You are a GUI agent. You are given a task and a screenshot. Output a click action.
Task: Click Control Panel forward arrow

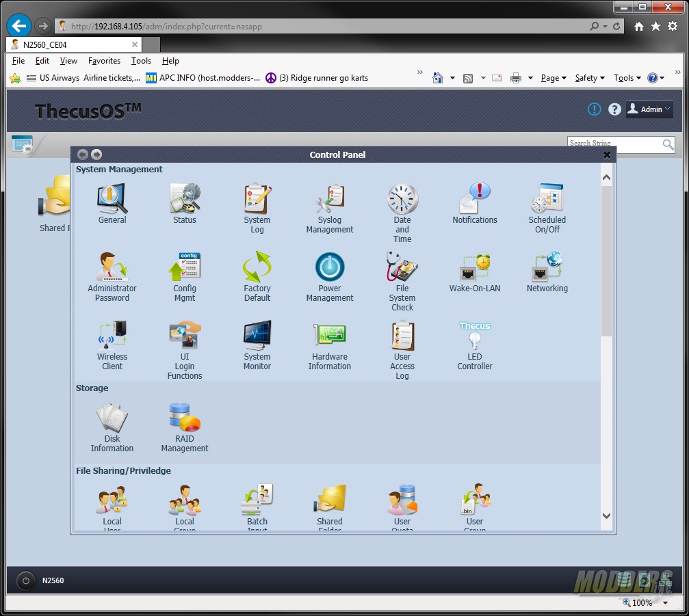click(x=96, y=155)
